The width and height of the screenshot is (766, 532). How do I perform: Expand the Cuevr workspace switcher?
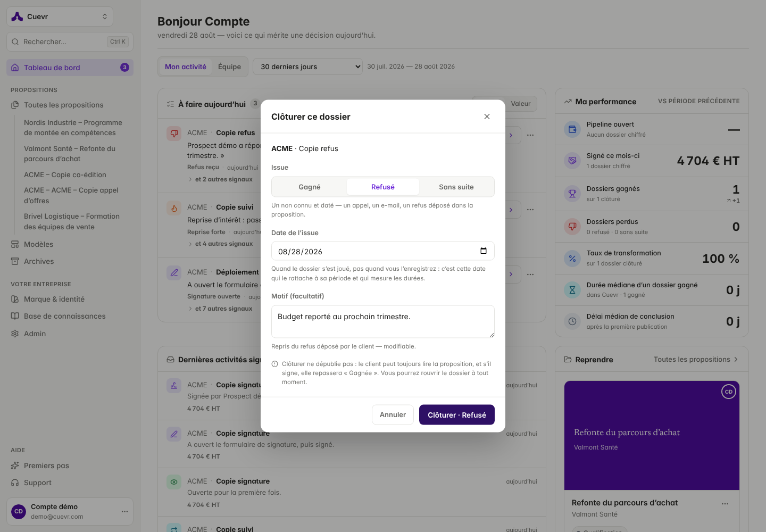pyautogui.click(x=60, y=16)
